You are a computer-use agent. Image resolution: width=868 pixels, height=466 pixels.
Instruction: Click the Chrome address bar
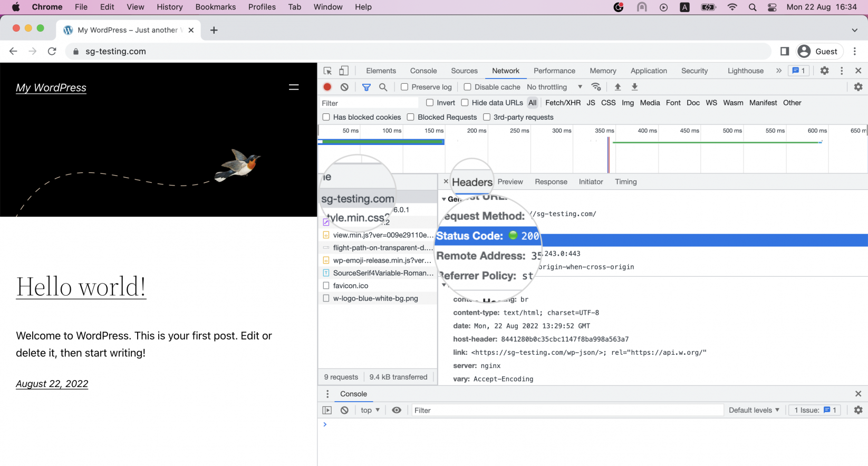[x=418, y=51]
